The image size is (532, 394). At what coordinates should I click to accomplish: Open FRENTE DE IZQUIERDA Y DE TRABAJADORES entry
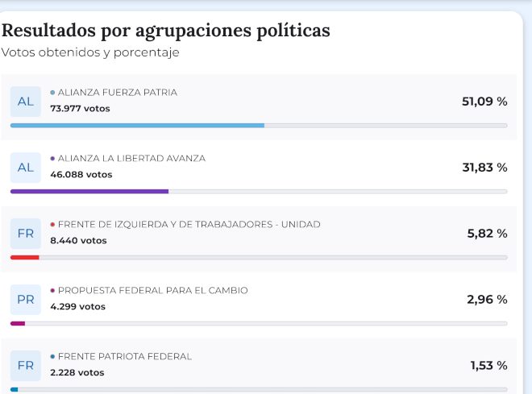tap(189, 225)
